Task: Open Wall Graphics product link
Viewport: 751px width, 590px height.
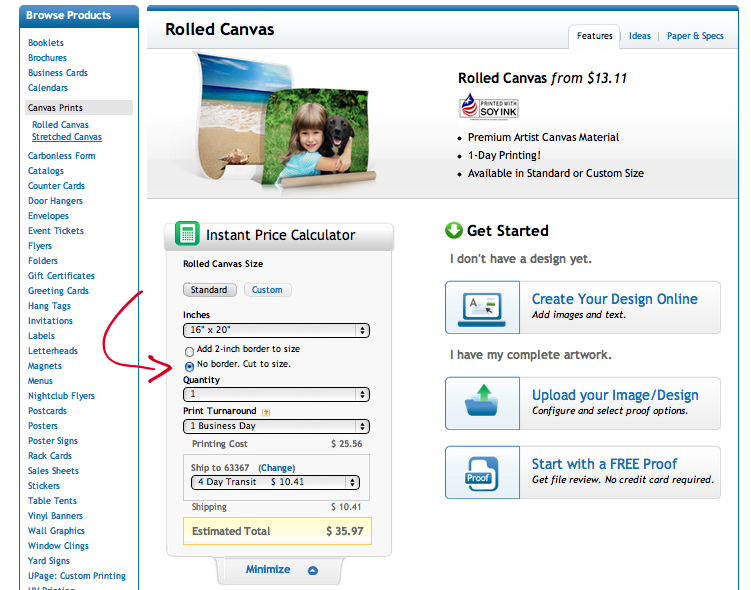Action: click(56, 531)
